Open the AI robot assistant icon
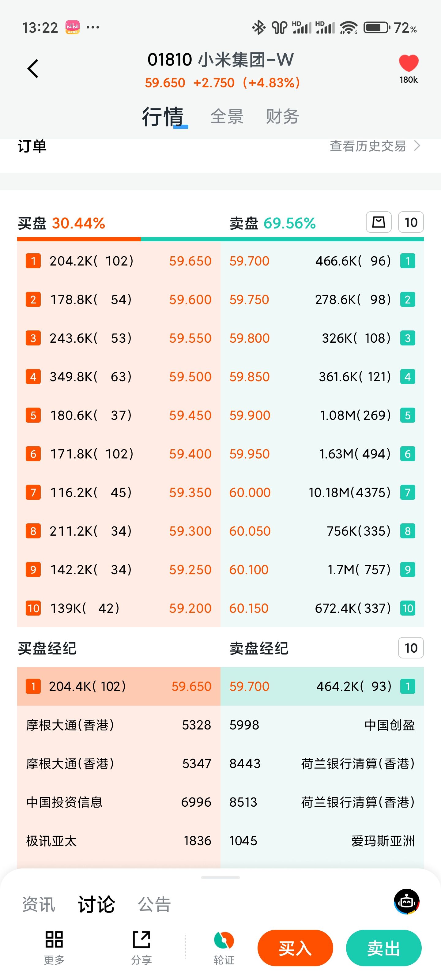441x980 pixels. point(406,901)
